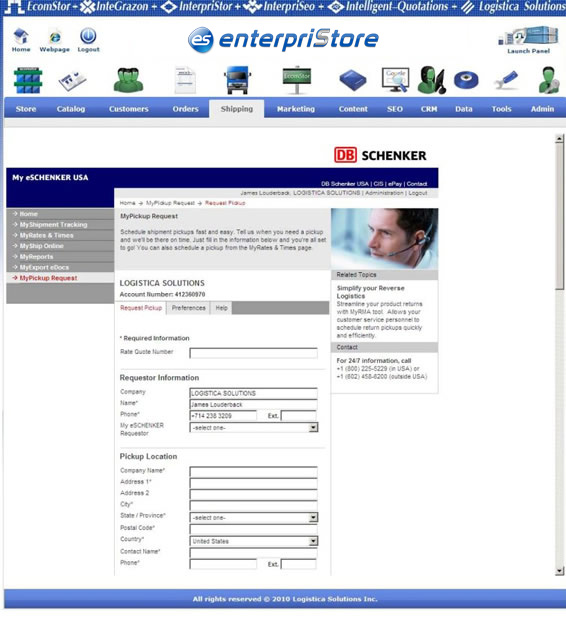Click the Requestor Phone field
Screen dimensions: 566x620
[223, 416]
